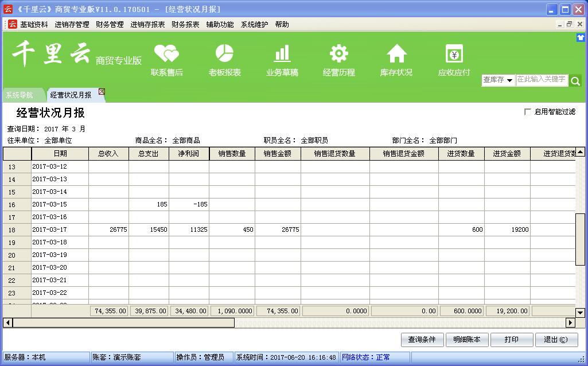Click the 退出 button
Screen dimensions: 588x366
pos(555,340)
